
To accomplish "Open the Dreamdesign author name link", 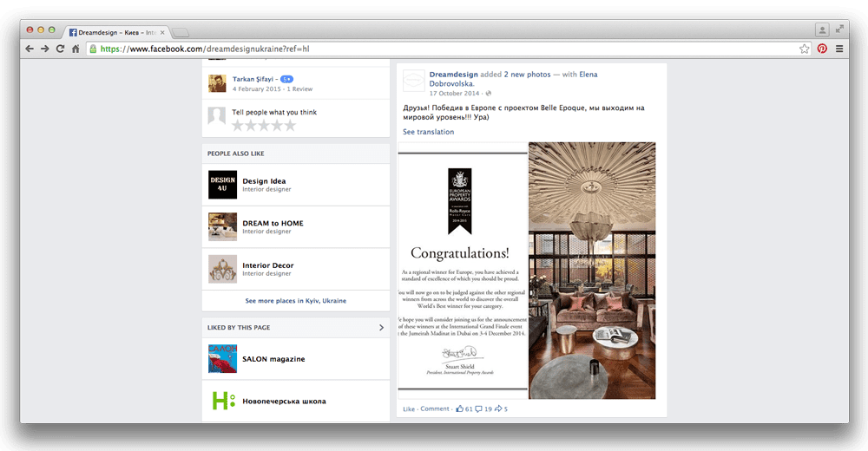I will point(453,74).
